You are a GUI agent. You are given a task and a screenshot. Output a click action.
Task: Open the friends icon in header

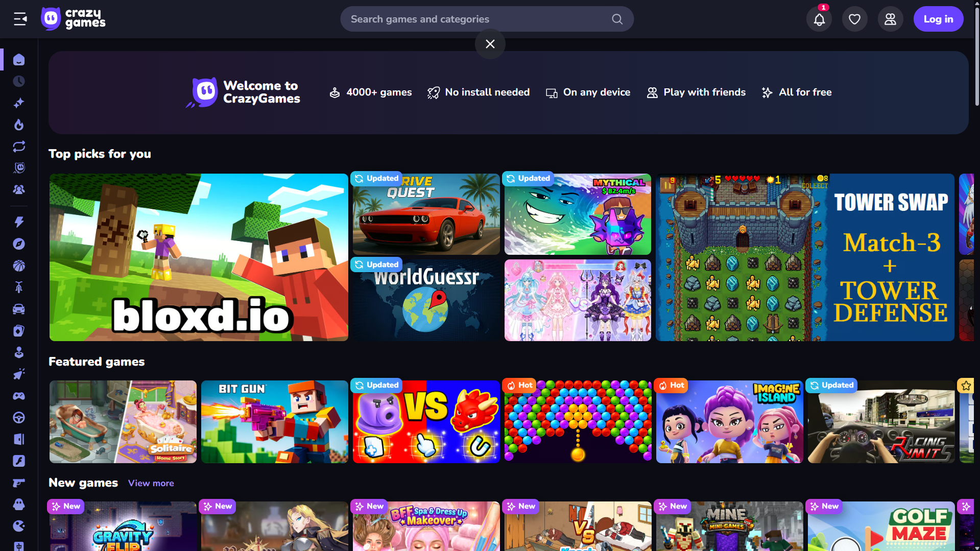tap(890, 19)
